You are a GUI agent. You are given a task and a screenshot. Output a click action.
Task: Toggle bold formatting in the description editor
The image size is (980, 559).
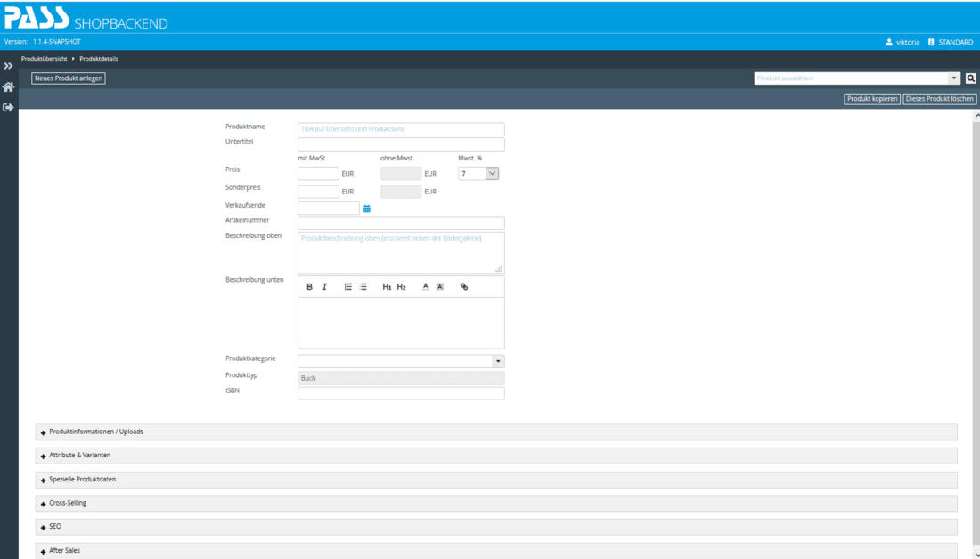click(309, 286)
